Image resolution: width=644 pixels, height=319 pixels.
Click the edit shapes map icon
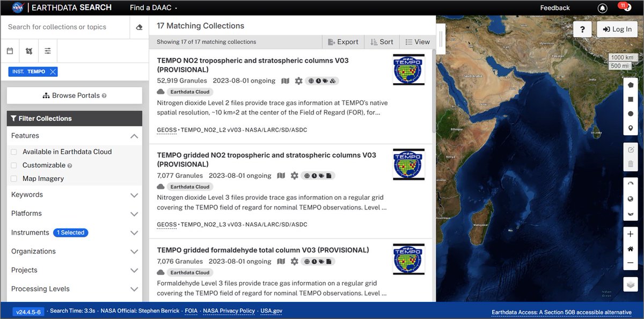(631, 149)
